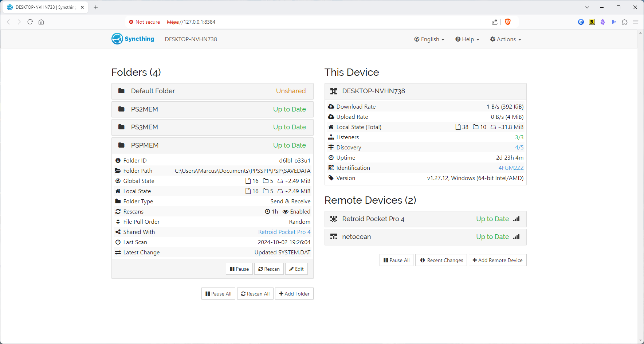Collapse the PSPMEM folder panel
Viewport: 644px width, 344px height.
pyautogui.click(x=212, y=145)
